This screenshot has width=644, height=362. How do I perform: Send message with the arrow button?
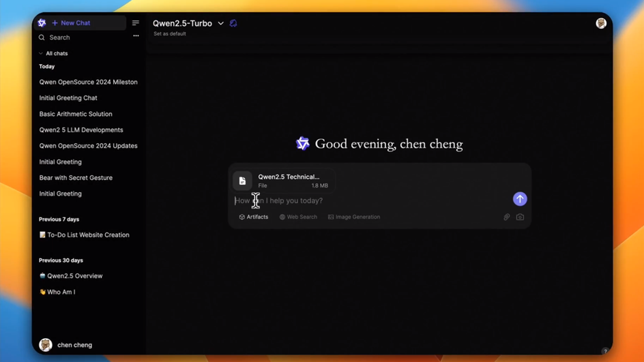[x=520, y=199]
